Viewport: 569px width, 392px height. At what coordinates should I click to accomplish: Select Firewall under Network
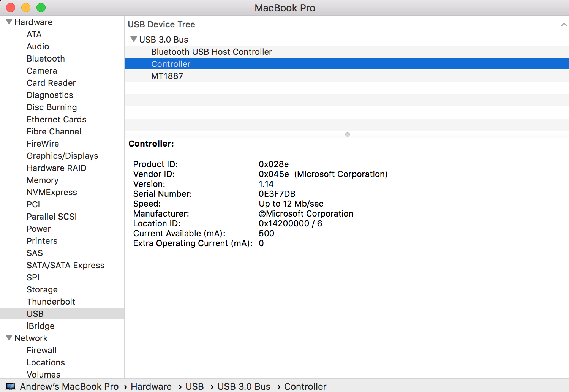[x=41, y=350]
